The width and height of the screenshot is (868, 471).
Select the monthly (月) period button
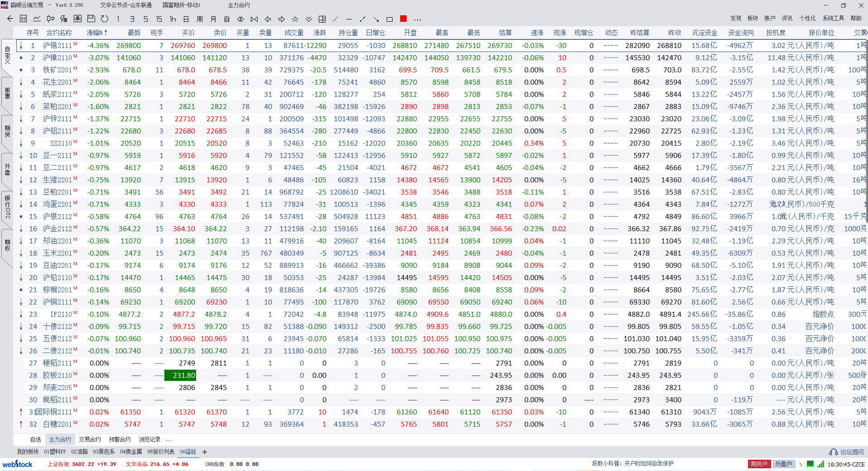(213, 19)
